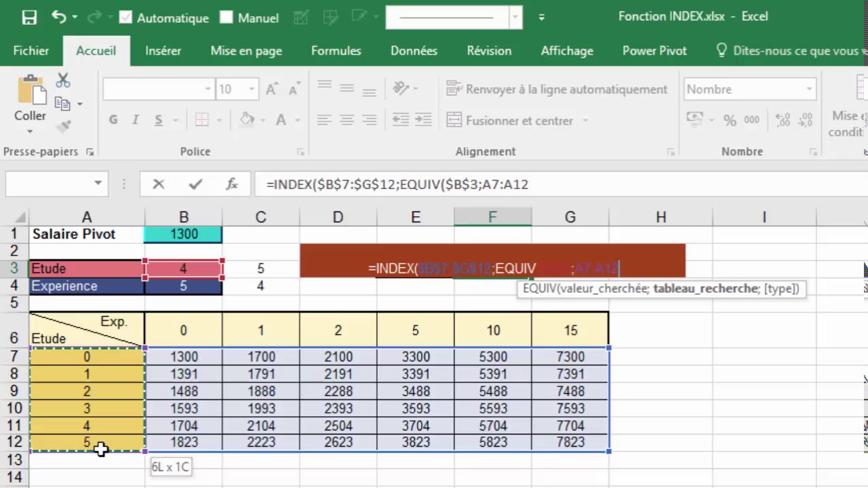Apply percent style format
This screenshot has height=488, width=868.
[730, 121]
